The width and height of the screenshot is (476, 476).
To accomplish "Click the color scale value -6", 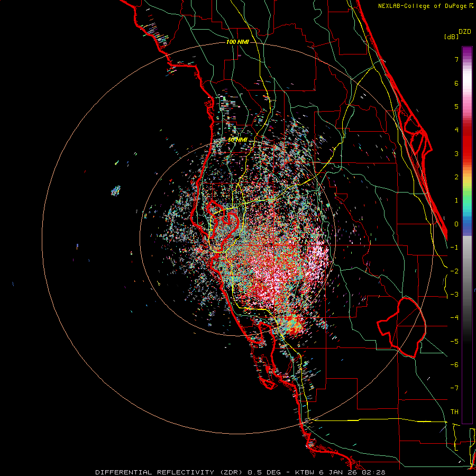I will (454, 365).
